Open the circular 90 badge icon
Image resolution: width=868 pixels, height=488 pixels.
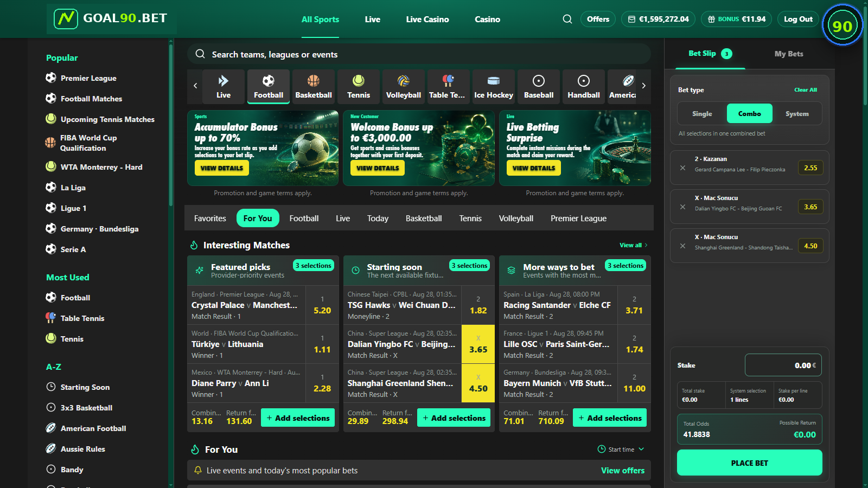(x=842, y=25)
